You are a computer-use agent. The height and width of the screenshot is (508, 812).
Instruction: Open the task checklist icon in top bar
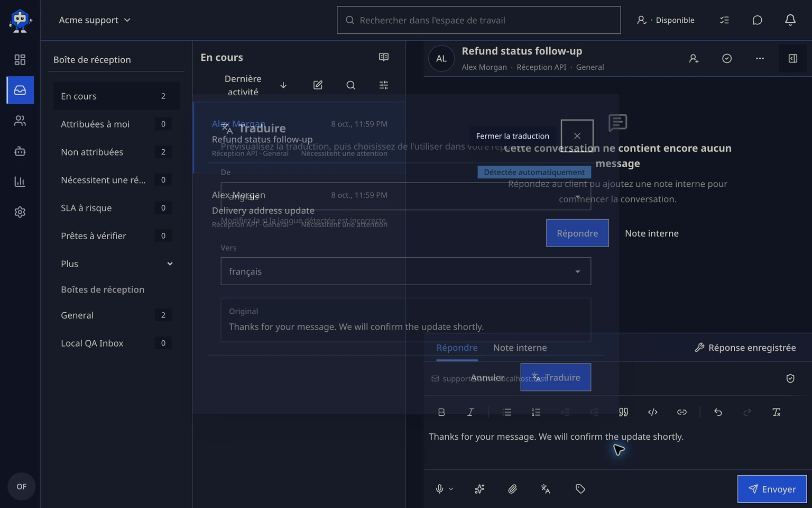point(724,20)
